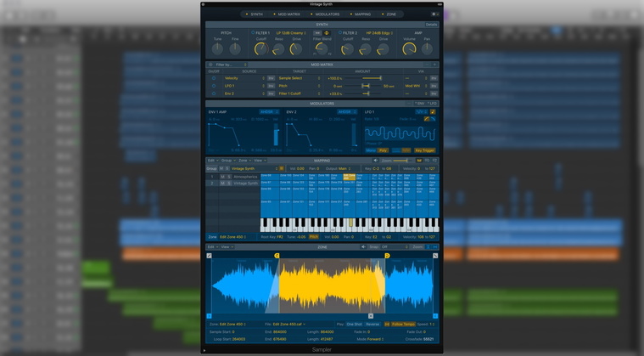Viewport: 644px width, 356px height.
Task: Click the LFO 1 tempo sync note icon
Action: (433, 112)
